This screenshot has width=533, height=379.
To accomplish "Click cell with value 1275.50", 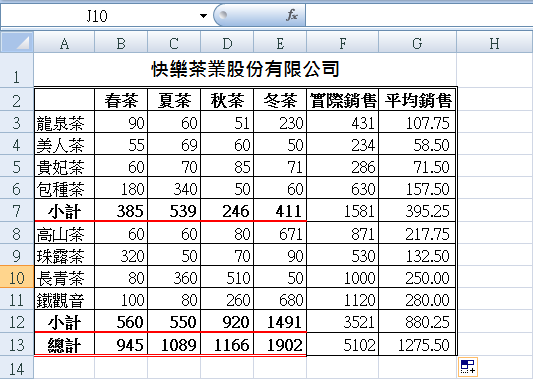I will pos(417,344).
